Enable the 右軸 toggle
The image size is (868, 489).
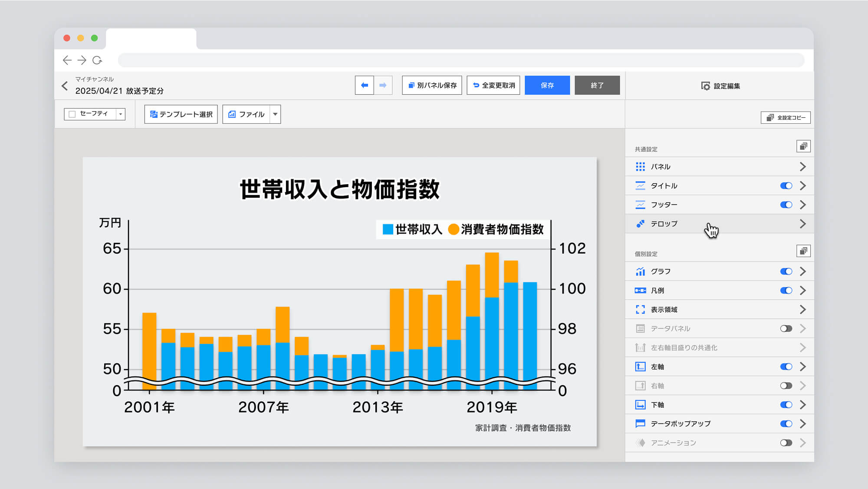(x=786, y=386)
